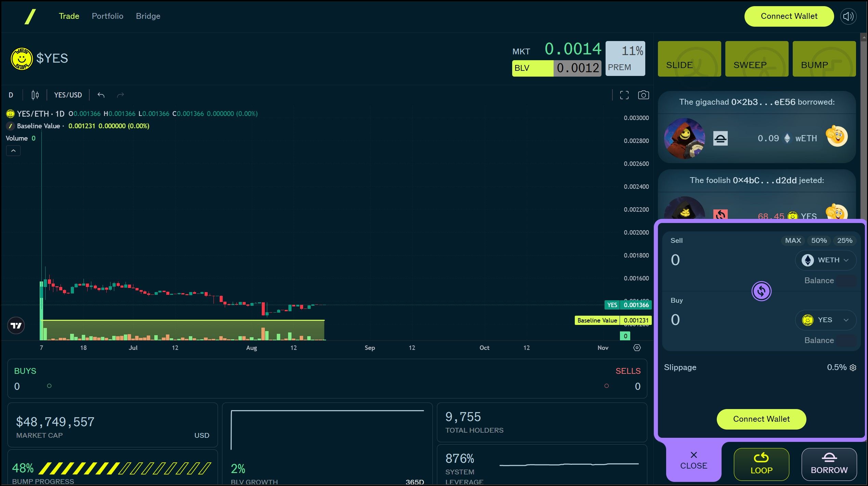The image size is (868, 486).
Task: Select the 50% sell amount option
Action: 819,240
